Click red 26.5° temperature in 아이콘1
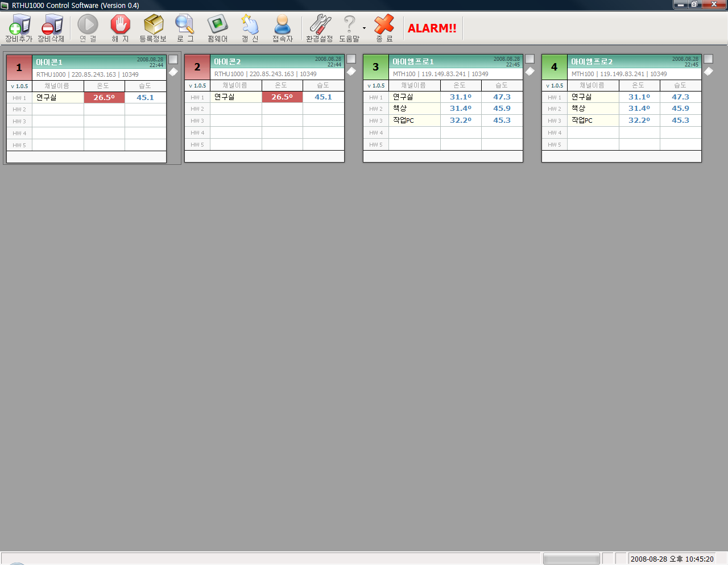This screenshot has height=565, width=728. click(x=104, y=98)
